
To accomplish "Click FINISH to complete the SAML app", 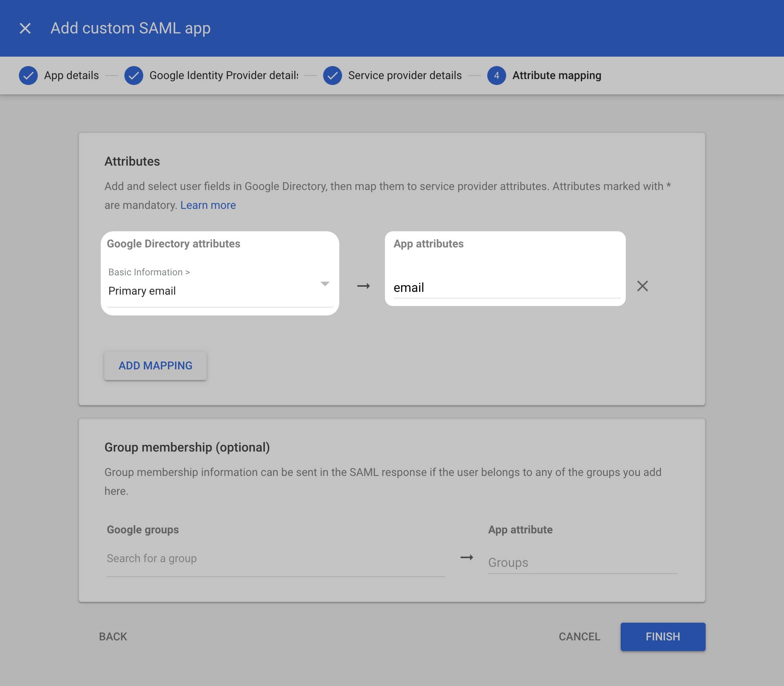I will tap(663, 637).
